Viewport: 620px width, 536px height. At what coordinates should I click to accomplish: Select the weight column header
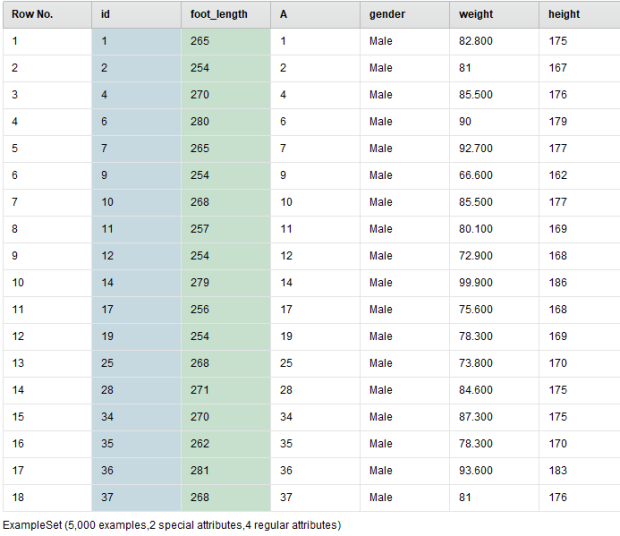point(494,15)
